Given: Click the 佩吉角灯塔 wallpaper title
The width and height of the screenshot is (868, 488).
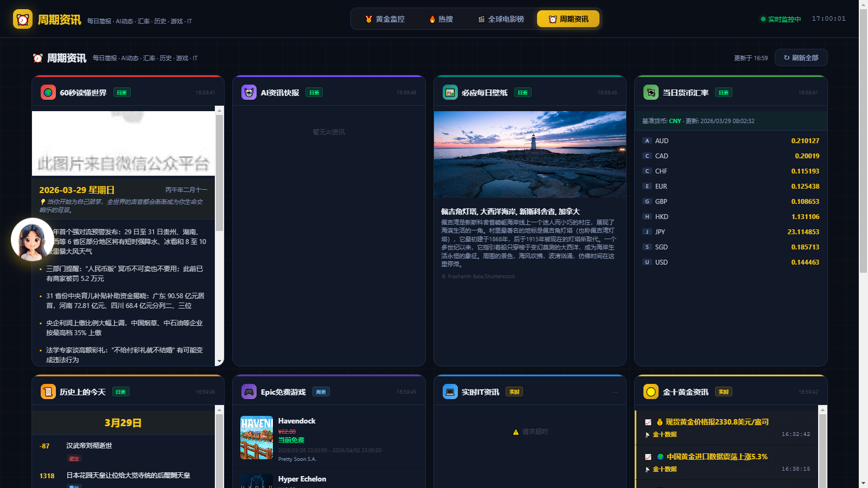Looking at the screenshot, I should pos(510,212).
